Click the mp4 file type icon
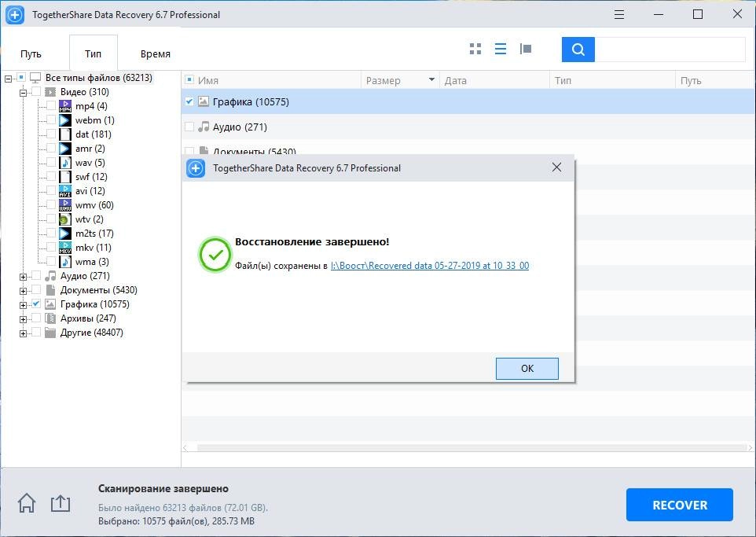The image size is (756, 537). 65,106
